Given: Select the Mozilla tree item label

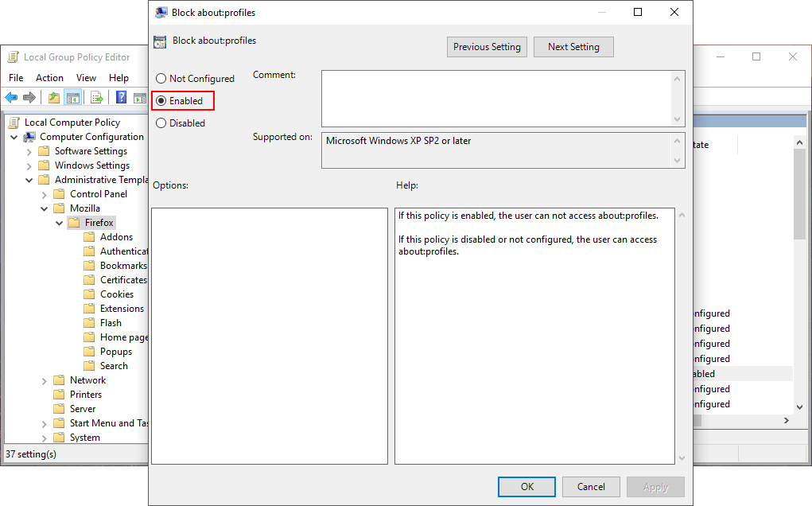Looking at the screenshot, I should [85, 208].
